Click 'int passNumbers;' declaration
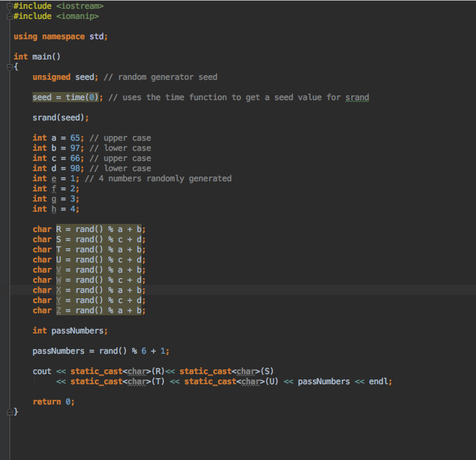Screen dimensions: 476x460 point(70,331)
